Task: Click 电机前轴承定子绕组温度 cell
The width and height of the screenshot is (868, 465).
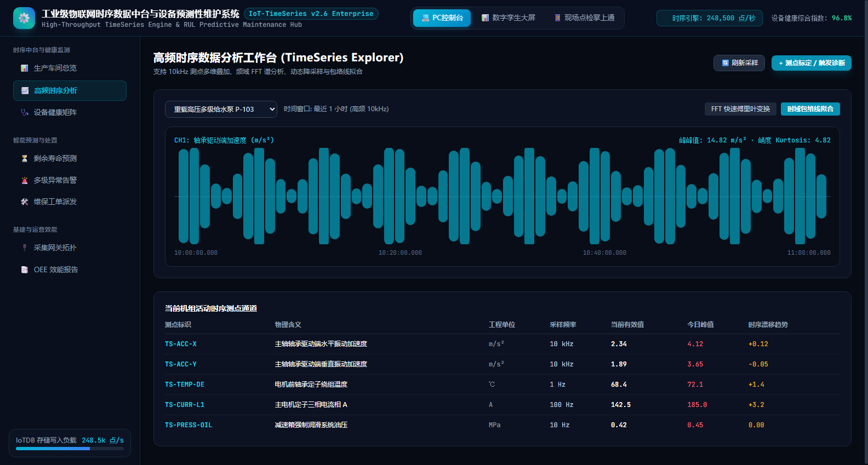Action: [x=311, y=384]
